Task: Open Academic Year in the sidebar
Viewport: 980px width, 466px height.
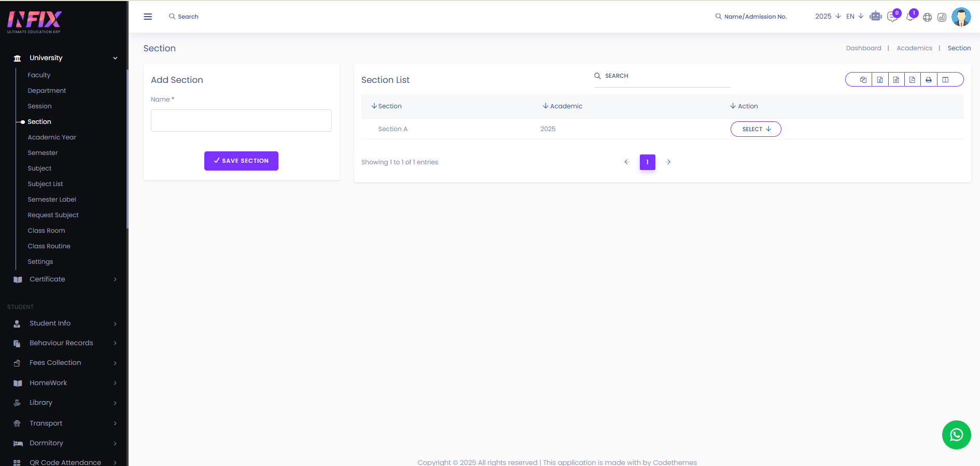Action: (52, 137)
